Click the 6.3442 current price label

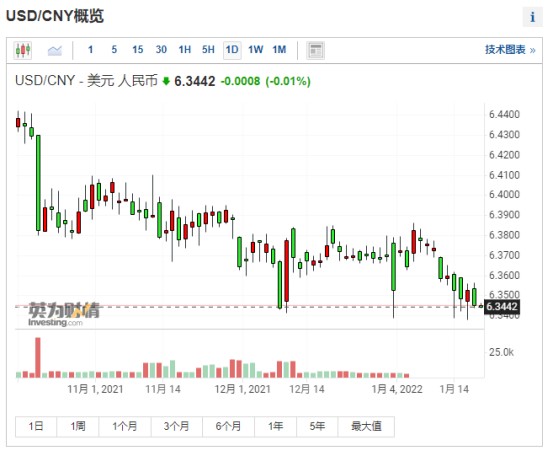(502, 306)
